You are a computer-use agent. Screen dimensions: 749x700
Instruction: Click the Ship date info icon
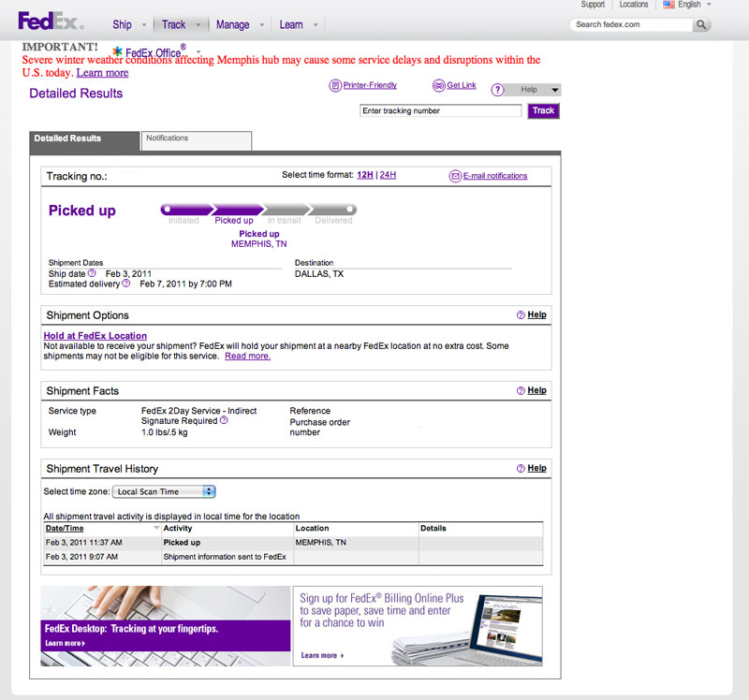pos(92,273)
